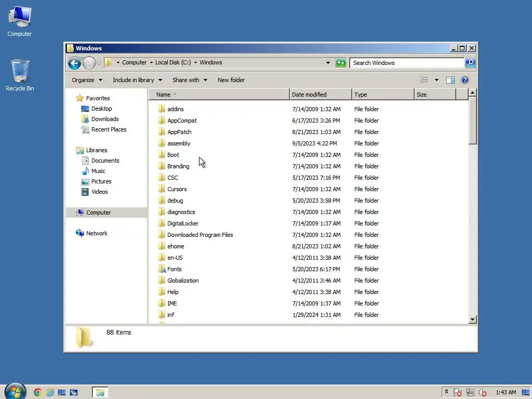Click New folder button
The image size is (532, 399).
231,80
